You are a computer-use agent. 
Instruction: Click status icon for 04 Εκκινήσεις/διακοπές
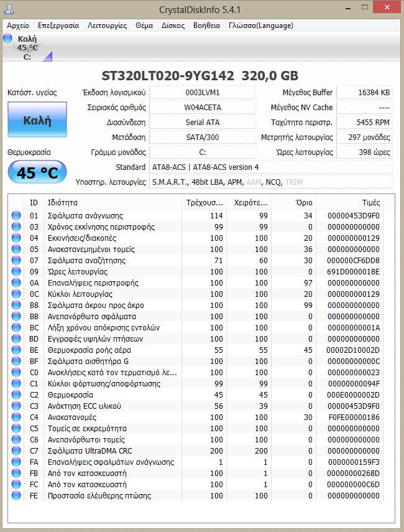point(16,238)
